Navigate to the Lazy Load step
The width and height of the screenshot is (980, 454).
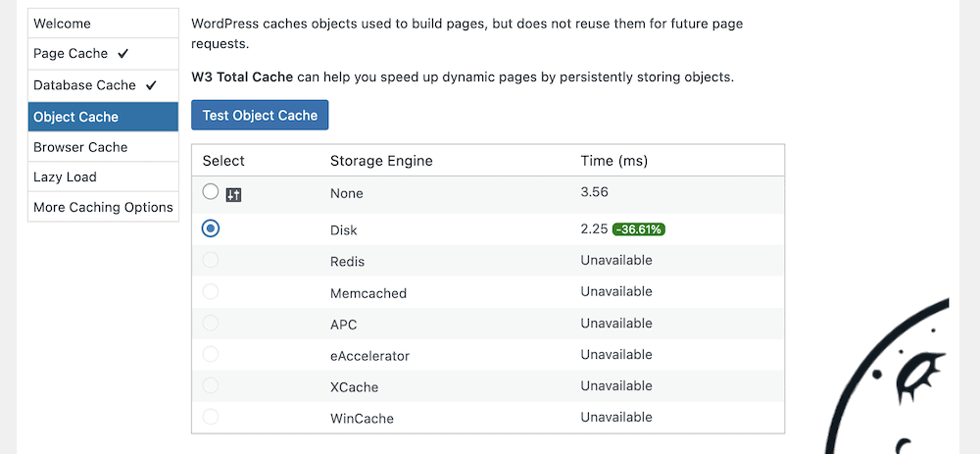pyautogui.click(x=65, y=177)
